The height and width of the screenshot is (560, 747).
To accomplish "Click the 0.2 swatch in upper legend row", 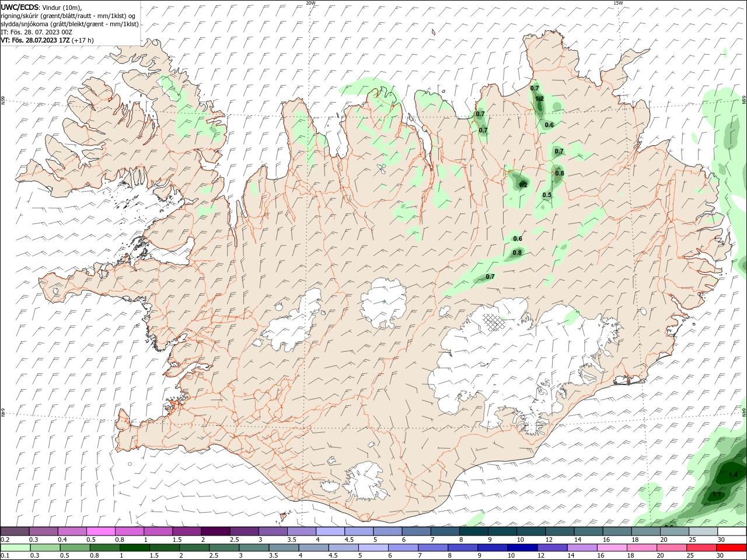I will 15,531.
